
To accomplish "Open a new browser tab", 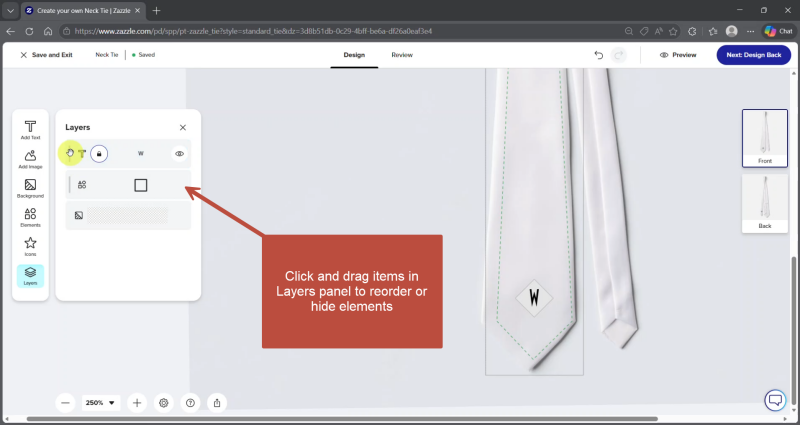I will pyautogui.click(x=157, y=11).
